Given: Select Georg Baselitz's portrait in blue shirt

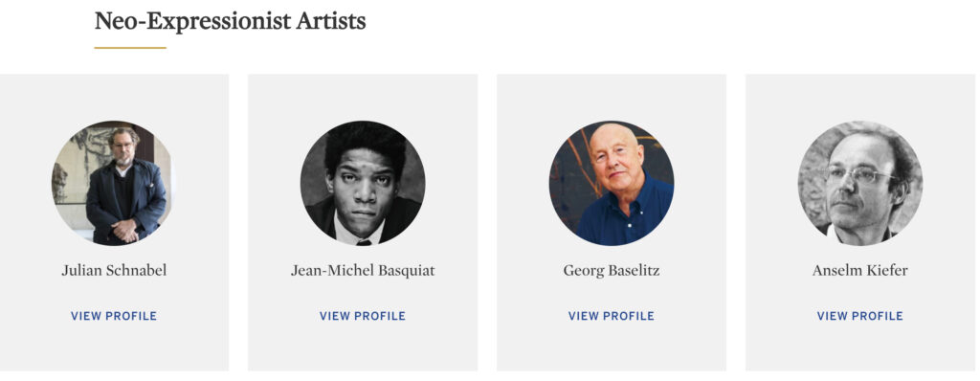Looking at the screenshot, I should coord(612,183).
